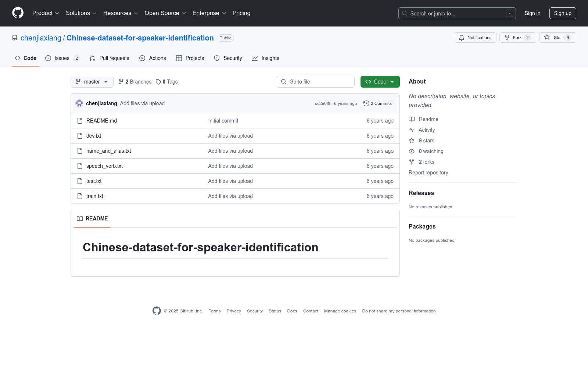Switch to the Security tab
The height and width of the screenshot is (368, 588).
coord(228,58)
